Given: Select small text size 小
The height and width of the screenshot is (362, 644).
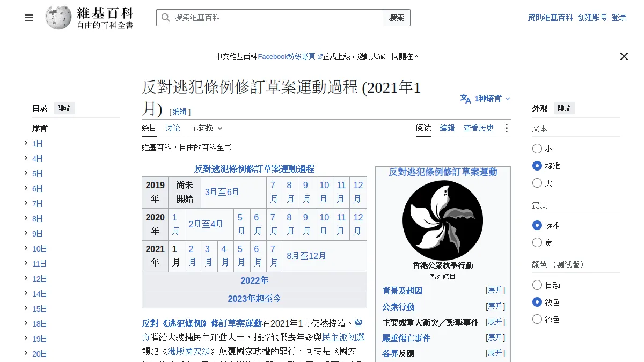Looking at the screenshot, I should click(x=537, y=149).
